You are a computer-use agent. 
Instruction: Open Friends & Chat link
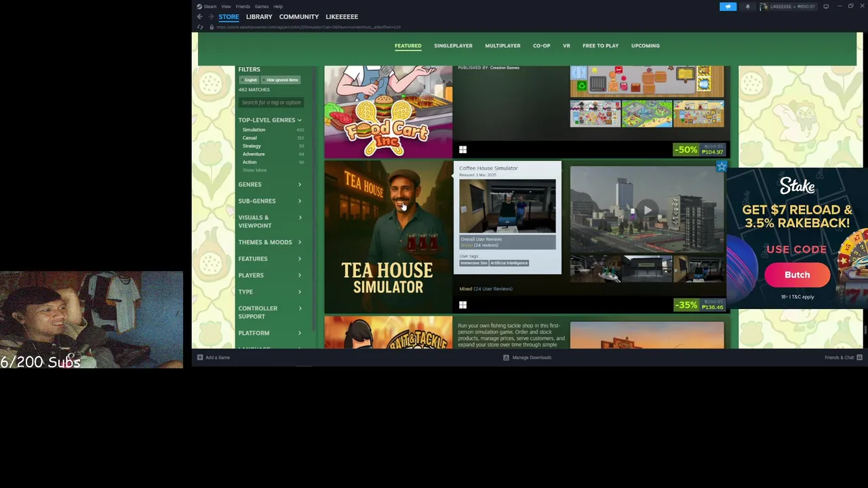point(839,357)
